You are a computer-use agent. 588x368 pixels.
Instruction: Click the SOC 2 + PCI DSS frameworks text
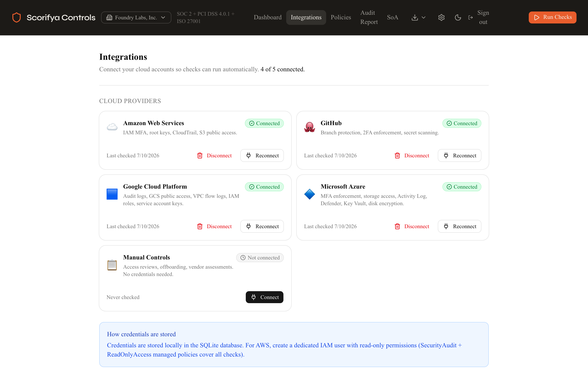(206, 17)
